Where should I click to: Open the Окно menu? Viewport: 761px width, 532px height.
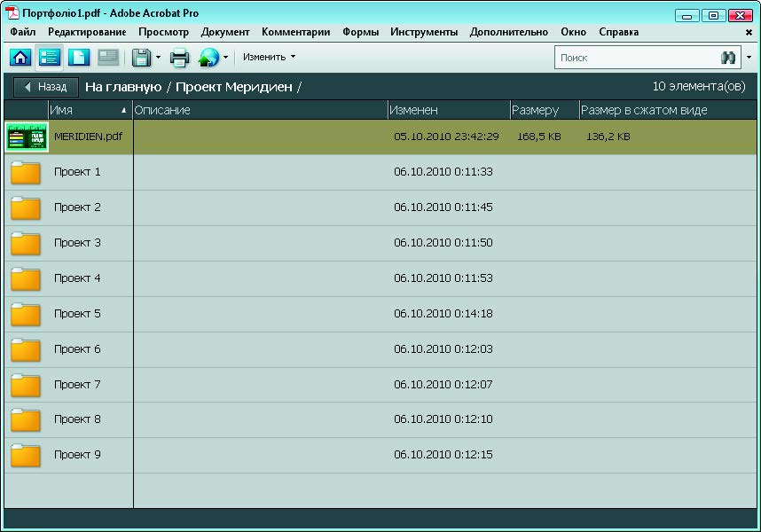point(573,32)
